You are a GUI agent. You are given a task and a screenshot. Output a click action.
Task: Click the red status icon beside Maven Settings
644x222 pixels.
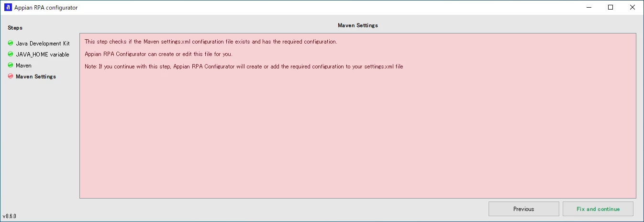[11, 76]
